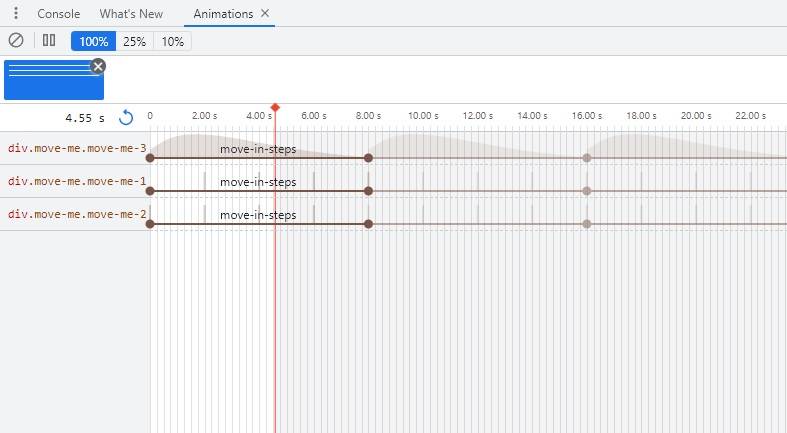Viewport: 787px width, 433px height.
Task: Select the Animations tab
Action: (223, 14)
